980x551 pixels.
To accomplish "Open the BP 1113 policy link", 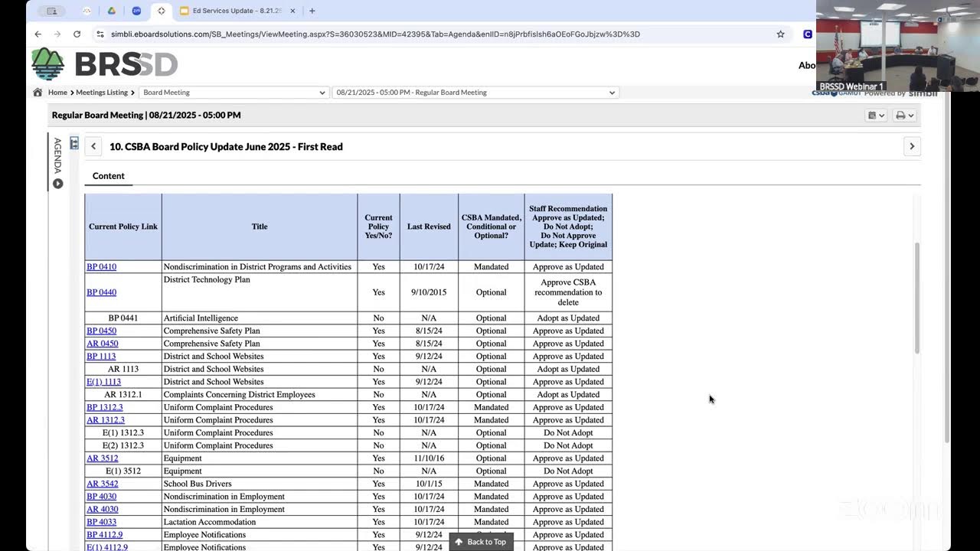I will point(101,357).
